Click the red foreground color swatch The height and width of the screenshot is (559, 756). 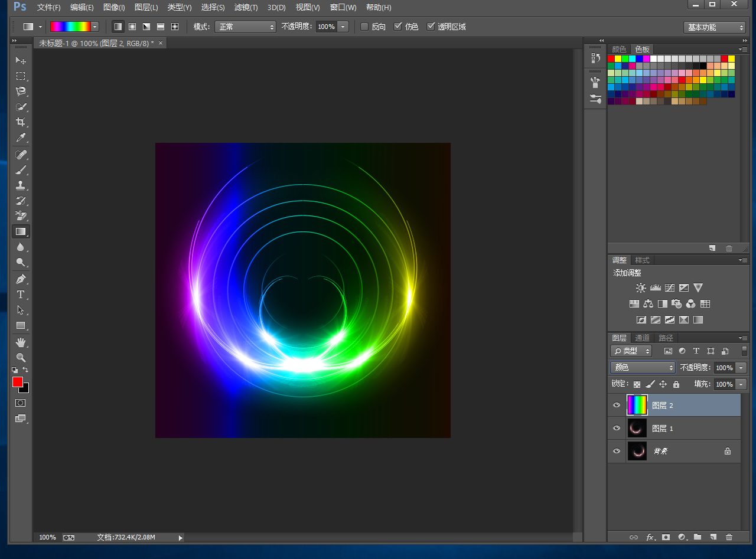(x=18, y=382)
